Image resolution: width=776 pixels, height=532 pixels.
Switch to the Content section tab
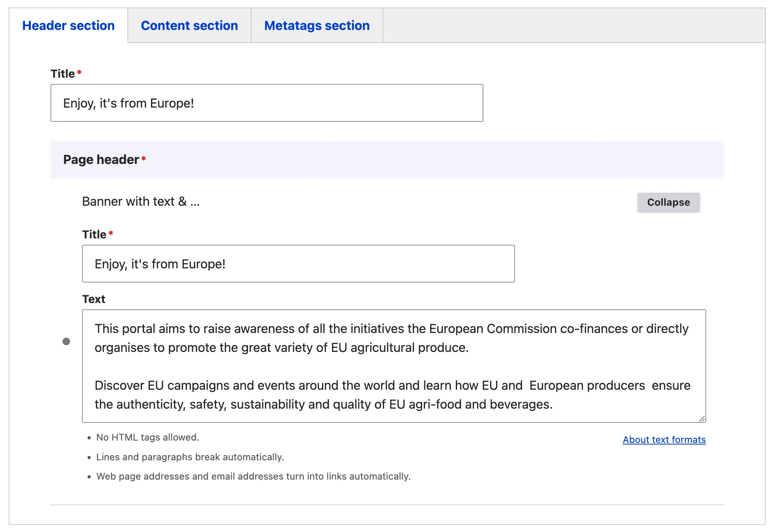click(x=189, y=26)
